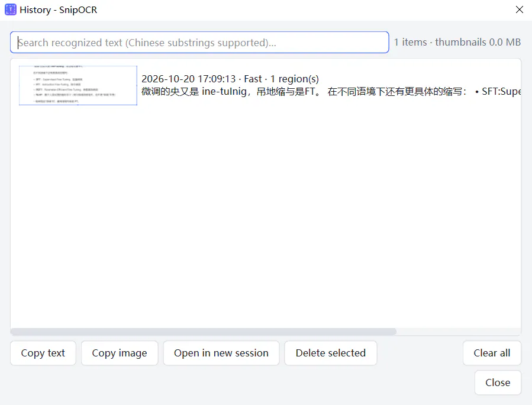Click the Delete selected button
This screenshot has width=532, height=405.
point(331,353)
